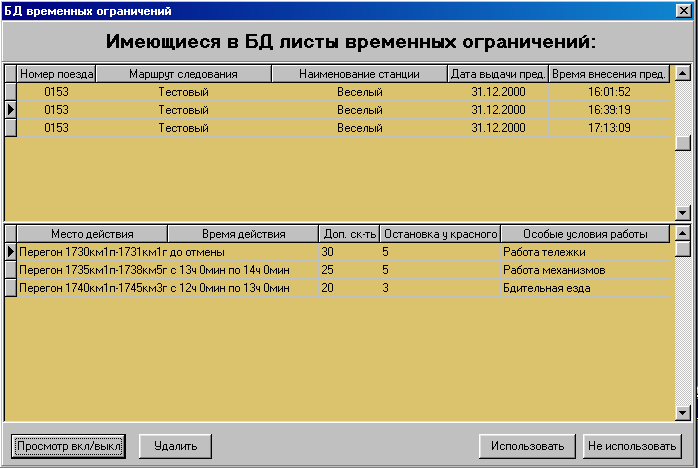Click Перегон 1730км1п-1731км1г cell
This screenshot has width=698, height=468.
[92, 252]
